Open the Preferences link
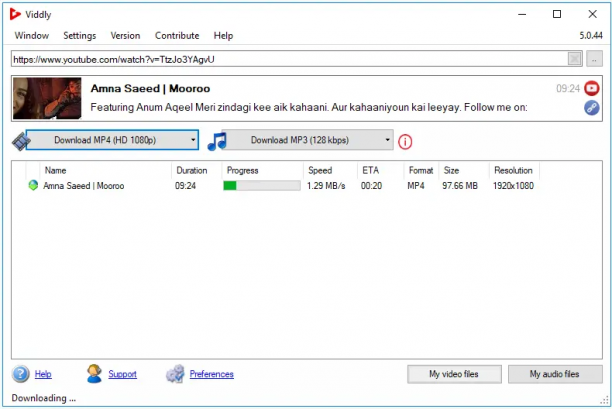The image size is (612, 409). 212,374
